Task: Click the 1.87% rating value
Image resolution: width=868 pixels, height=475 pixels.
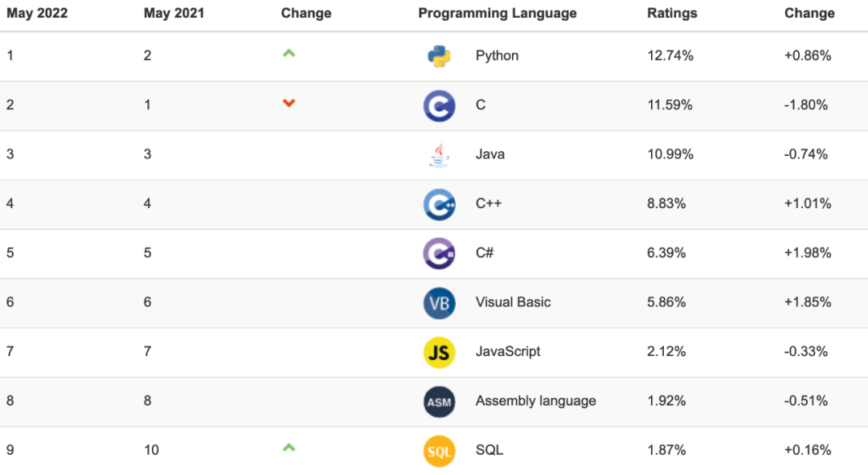Action: coord(666,449)
